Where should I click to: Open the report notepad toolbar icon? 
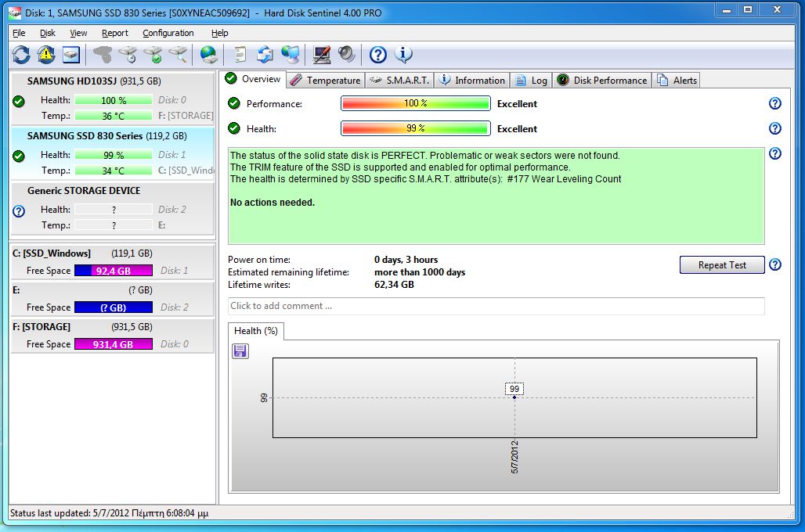(240, 55)
